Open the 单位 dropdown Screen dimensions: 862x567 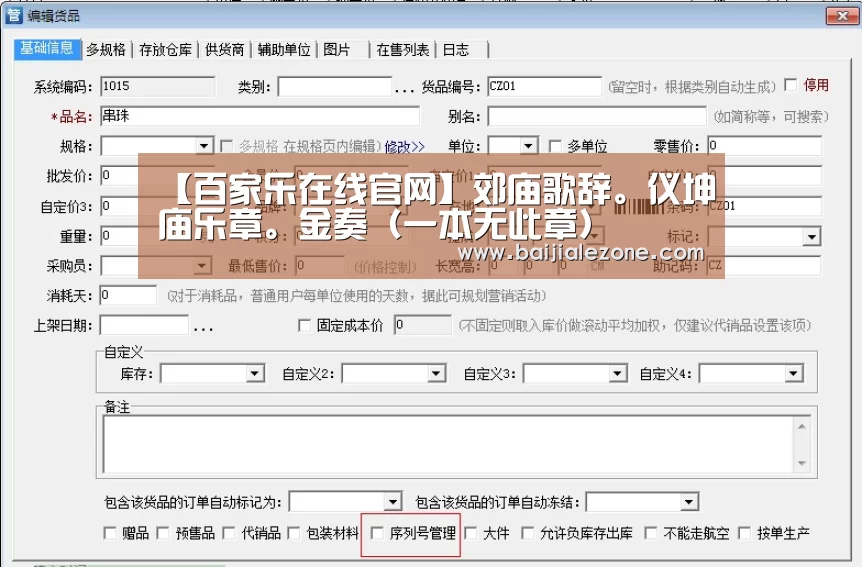[528, 146]
